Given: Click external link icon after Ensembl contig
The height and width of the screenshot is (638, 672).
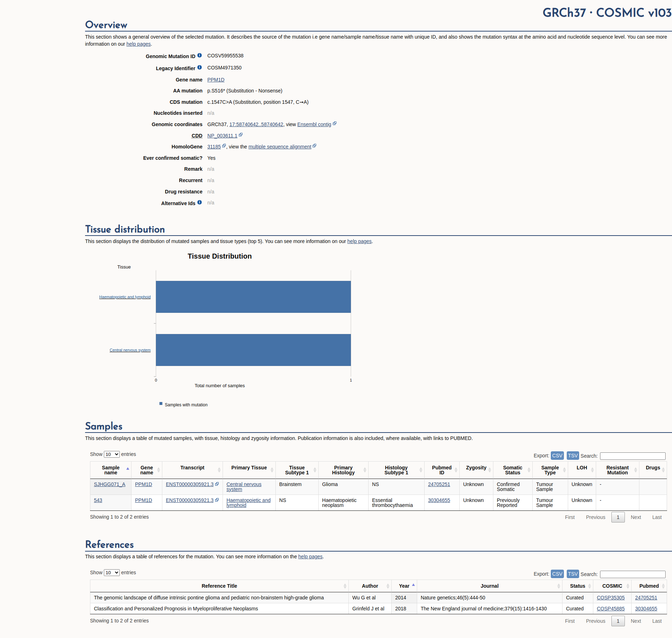Looking at the screenshot, I should (335, 123).
